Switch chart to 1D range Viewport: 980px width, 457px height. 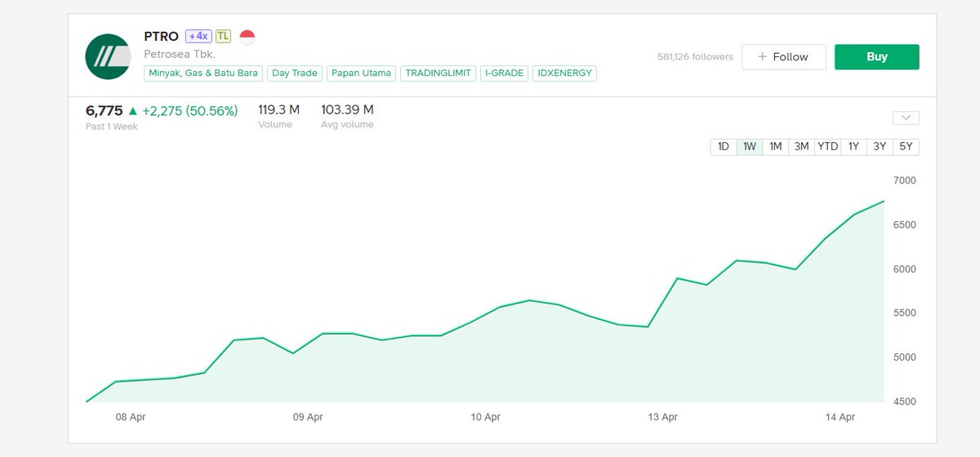pos(724,147)
